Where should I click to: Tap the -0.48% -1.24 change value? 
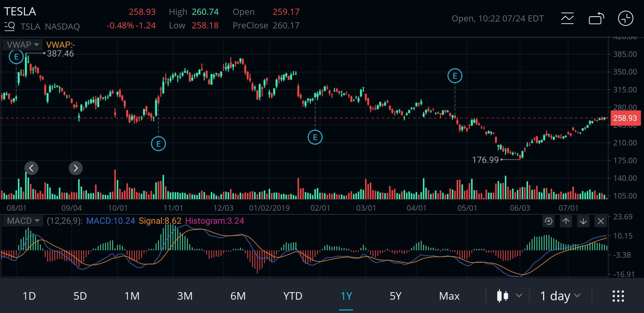click(131, 26)
